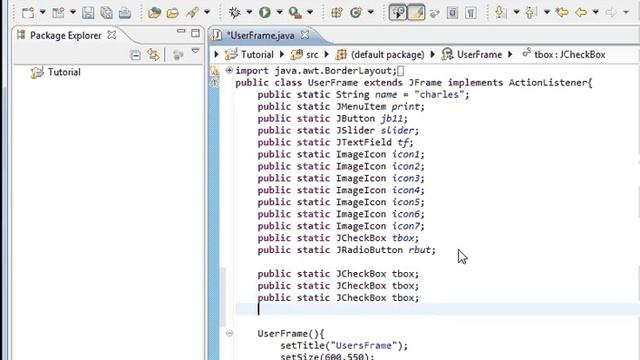Screen dimensions: 640x360
Task: Click the code line declaring slider
Action: 338,131
